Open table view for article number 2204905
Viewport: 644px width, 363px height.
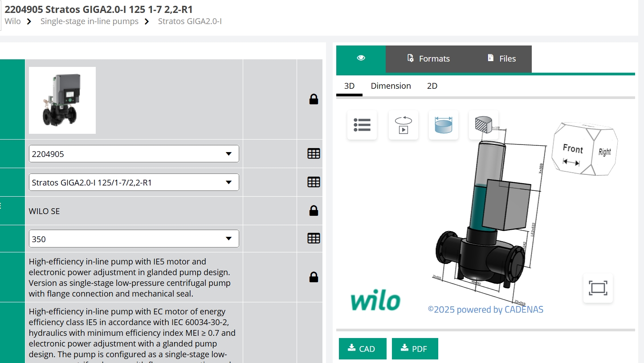[x=314, y=154]
